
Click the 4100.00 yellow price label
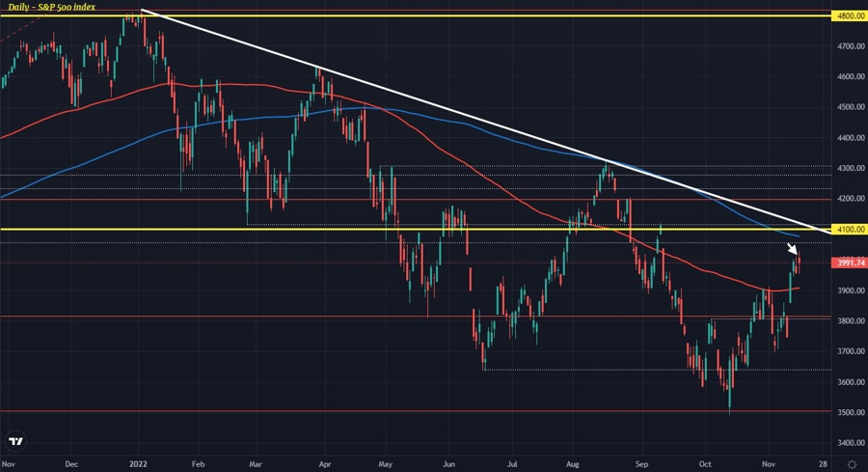tap(850, 229)
